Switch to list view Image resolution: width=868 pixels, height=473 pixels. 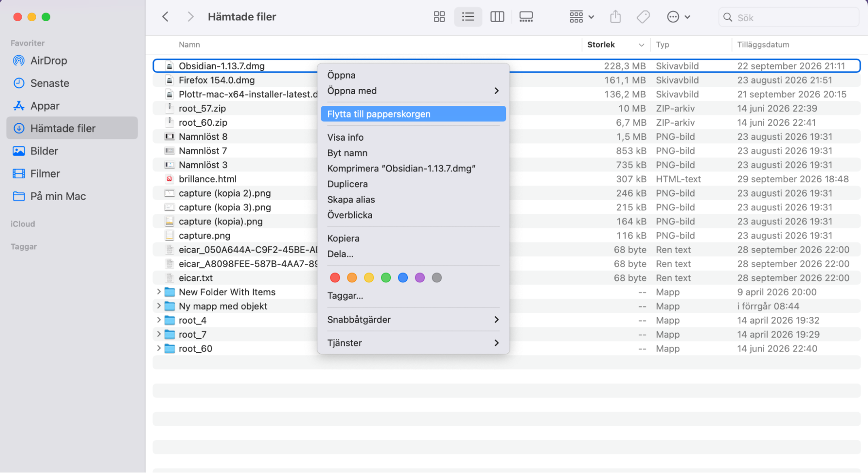[468, 17]
